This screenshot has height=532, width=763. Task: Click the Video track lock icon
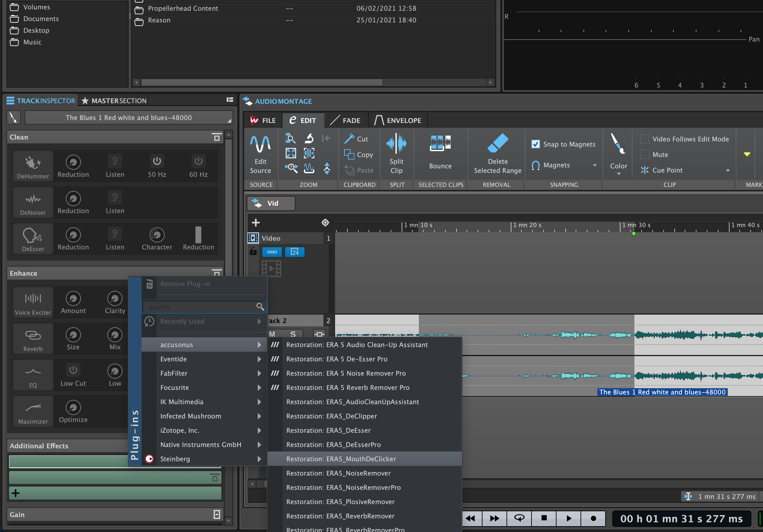tap(253, 251)
